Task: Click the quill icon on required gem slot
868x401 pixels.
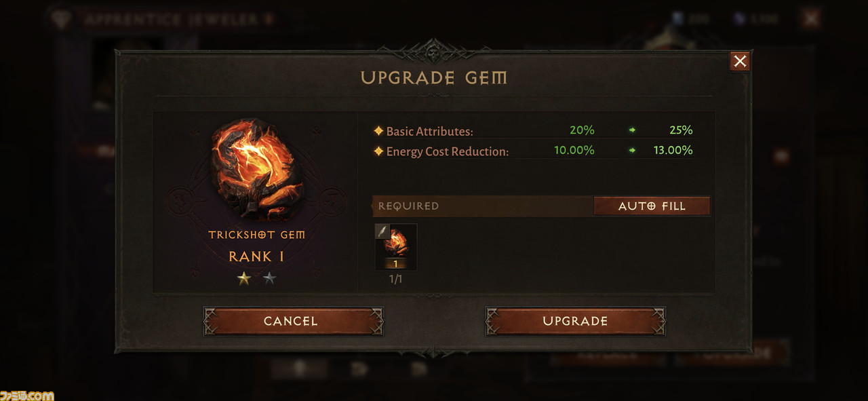Action: (x=382, y=231)
